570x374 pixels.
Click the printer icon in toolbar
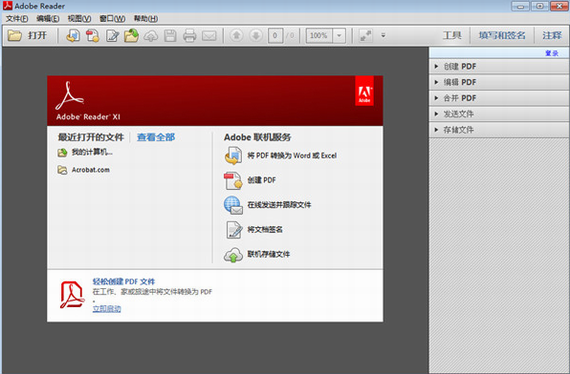189,36
